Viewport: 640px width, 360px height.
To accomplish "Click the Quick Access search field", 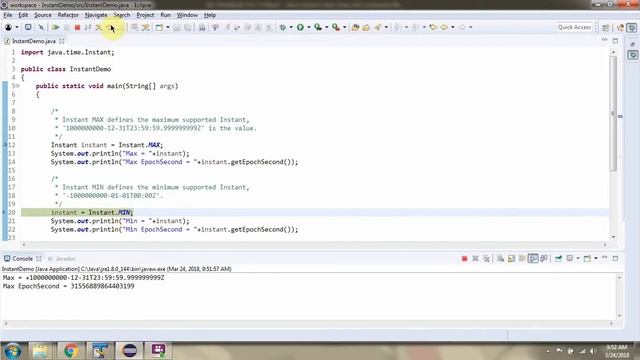I will 574,27.
